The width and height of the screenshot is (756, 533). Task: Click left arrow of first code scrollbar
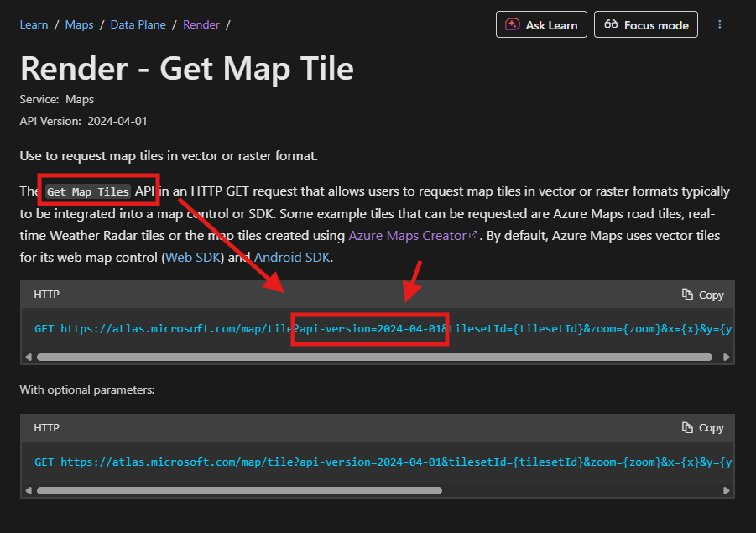(29, 357)
